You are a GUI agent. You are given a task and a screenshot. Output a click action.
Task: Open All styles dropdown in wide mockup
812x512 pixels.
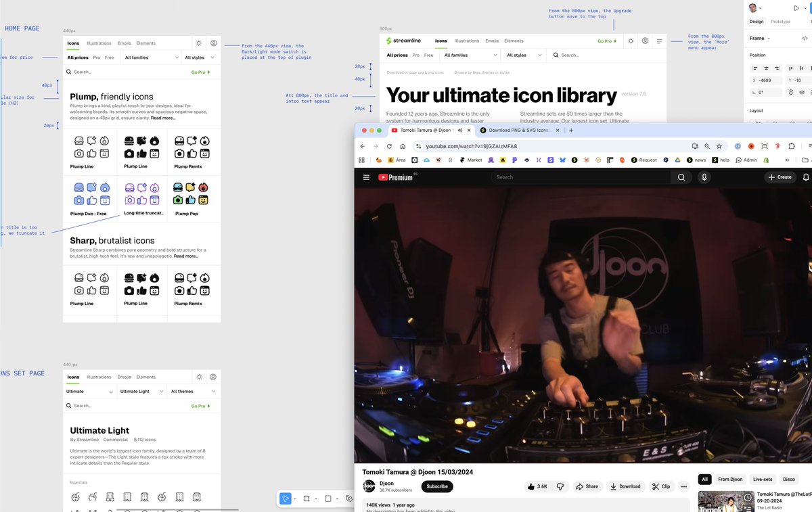(524, 55)
